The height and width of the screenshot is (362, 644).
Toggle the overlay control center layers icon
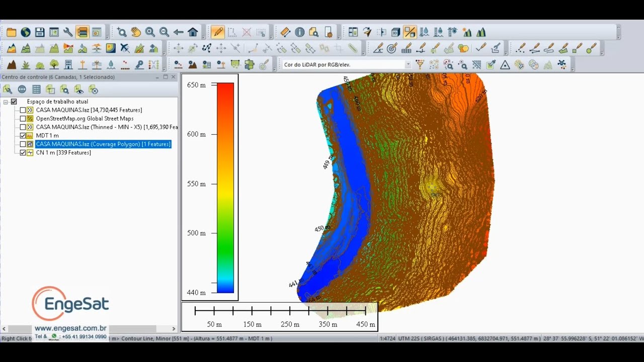(x=82, y=32)
